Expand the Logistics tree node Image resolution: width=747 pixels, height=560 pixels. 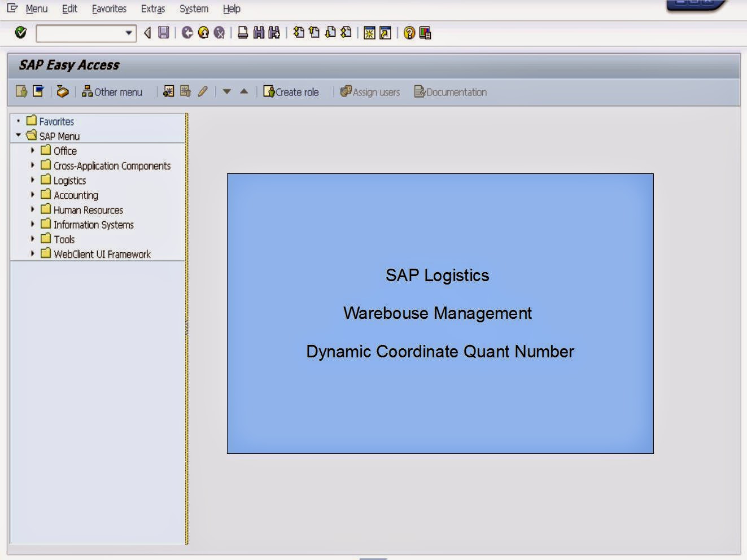[x=32, y=180]
